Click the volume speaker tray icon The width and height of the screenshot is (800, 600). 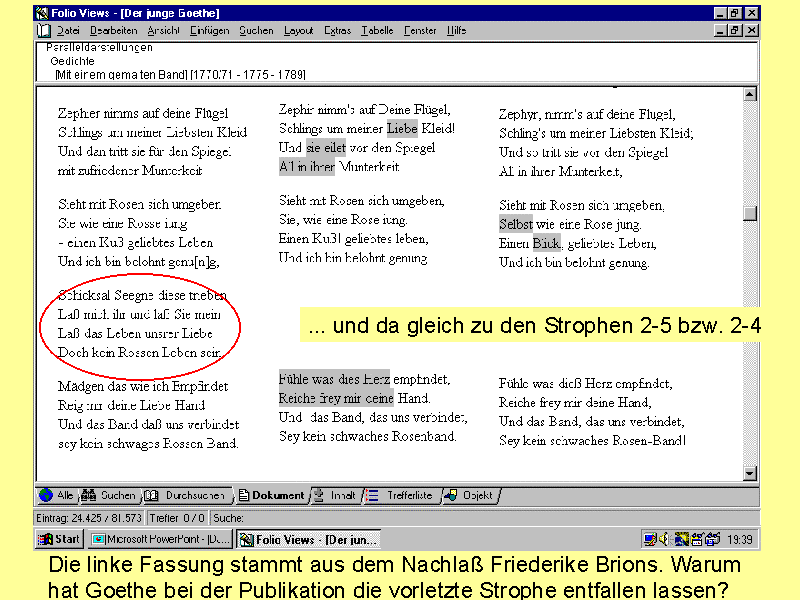pyautogui.click(x=663, y=540)
